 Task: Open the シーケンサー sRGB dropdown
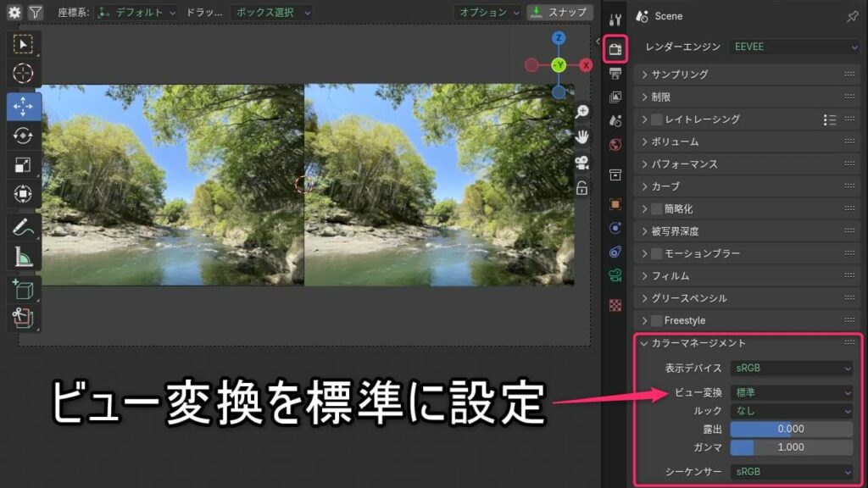tap(791, 471)
